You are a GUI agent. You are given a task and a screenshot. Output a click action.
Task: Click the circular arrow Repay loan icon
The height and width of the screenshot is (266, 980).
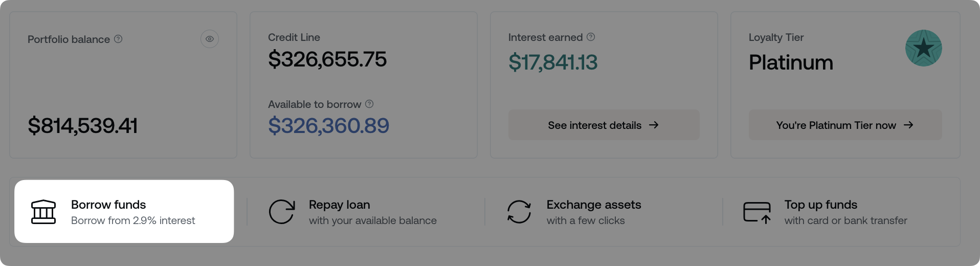[x=282, y=212]
